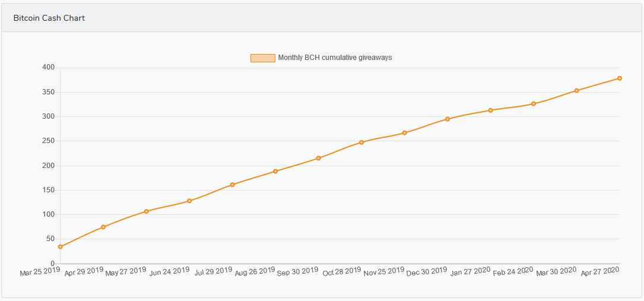
Task: Select the Apr 27 2020 data point
Action: click(x=619, y=78)
